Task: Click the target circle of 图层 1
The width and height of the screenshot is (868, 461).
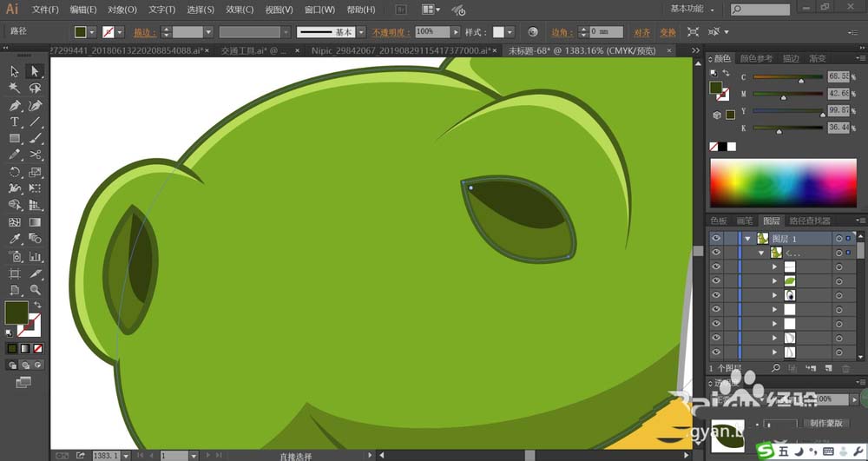Action: (839, 239)
